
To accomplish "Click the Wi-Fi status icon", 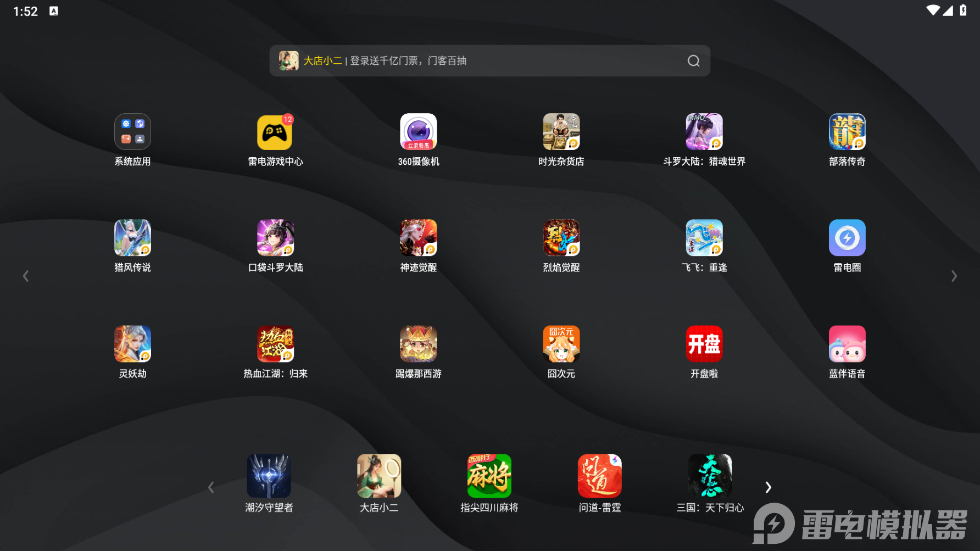I will [933, 10].
